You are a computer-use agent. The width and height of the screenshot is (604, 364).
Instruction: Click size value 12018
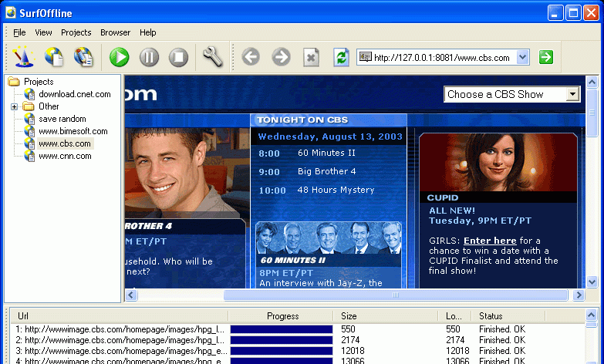pyautogui.click(x=353, y=351)
